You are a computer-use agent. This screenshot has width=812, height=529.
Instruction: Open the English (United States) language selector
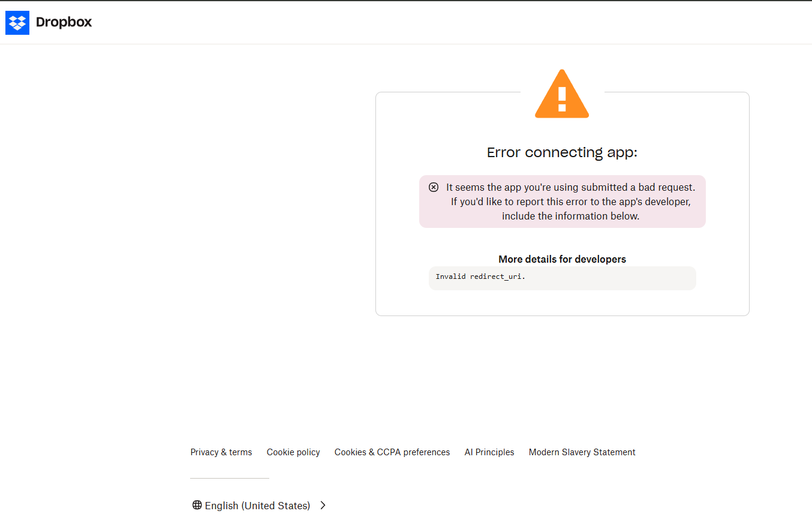coord(259,506)
